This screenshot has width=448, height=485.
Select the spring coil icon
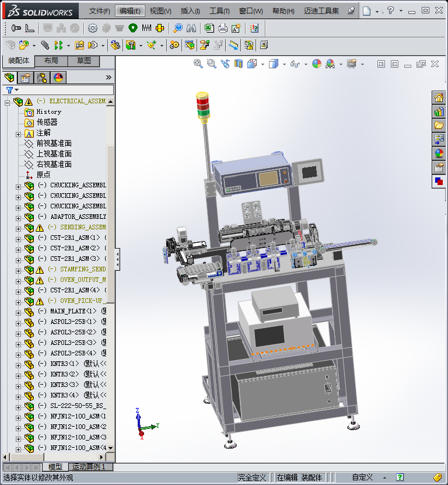click(x=146, y=28)
